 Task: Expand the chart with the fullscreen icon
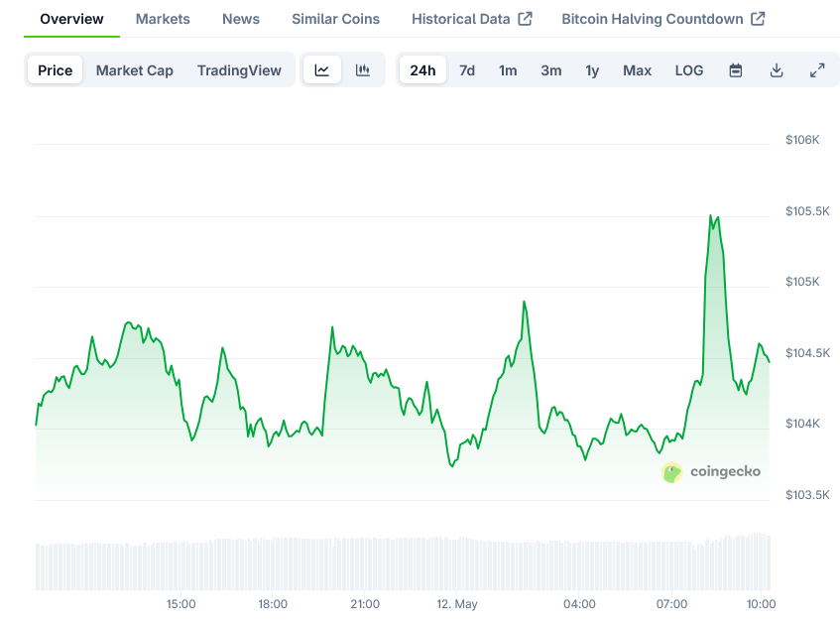tap(817, 69)
